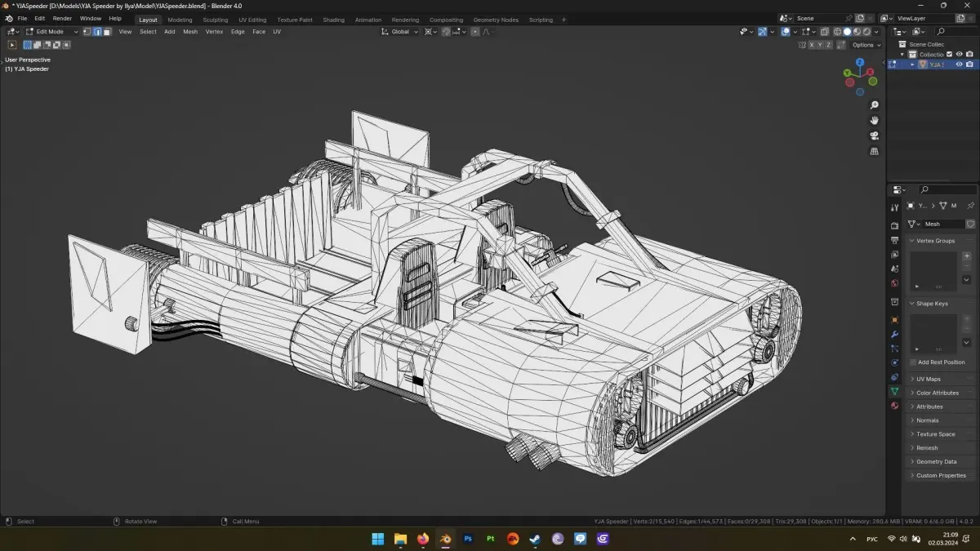The image size is (980, 551).
Task: Toggle Z axis mesh symmetry
Action: point(828,45)
